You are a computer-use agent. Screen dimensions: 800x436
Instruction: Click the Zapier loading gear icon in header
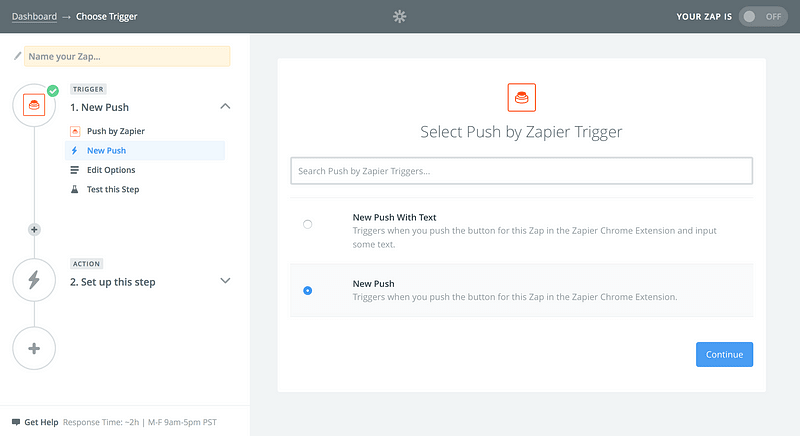[399, 16]
